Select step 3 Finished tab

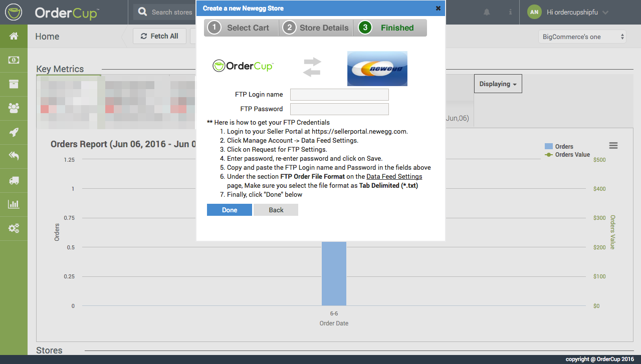(390, 28)
